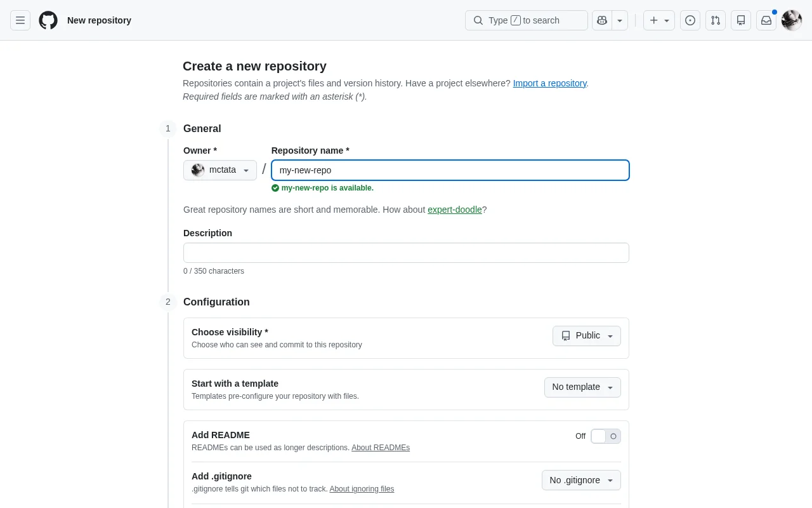Check your notifications inbox
This screenshot has height=508, width=812.
click(766, 20)
